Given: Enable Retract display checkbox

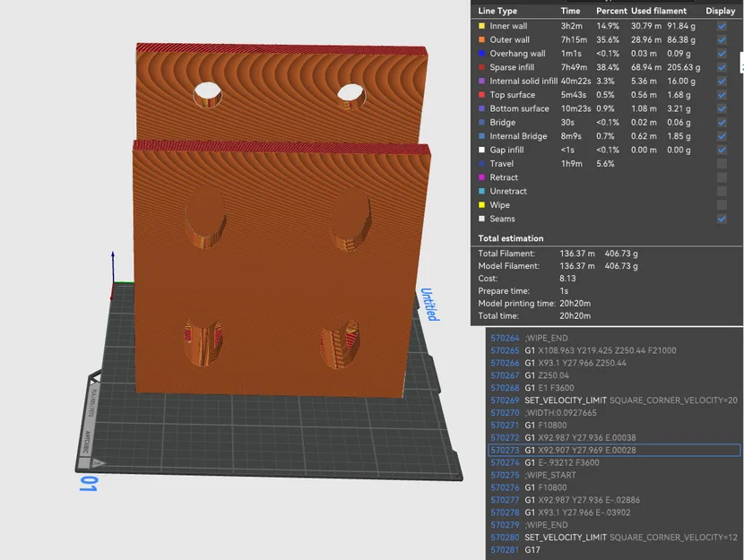Looking at the screenshot, I should pyautogui.click(x=722, y=177).
